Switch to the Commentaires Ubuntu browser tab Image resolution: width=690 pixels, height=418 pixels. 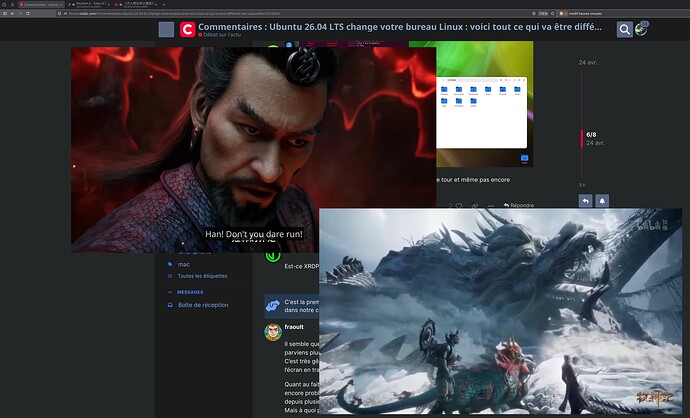(x=41, y=4)
